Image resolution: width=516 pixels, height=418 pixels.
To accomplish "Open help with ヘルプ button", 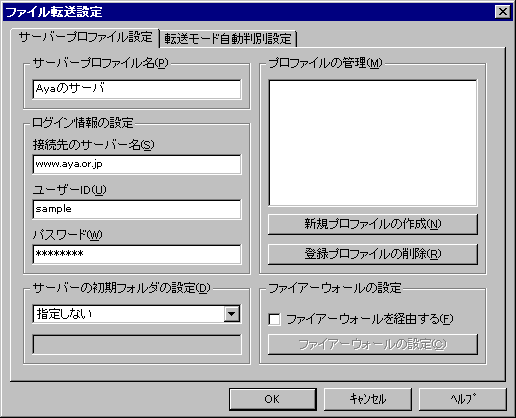I will click(463, 399).
